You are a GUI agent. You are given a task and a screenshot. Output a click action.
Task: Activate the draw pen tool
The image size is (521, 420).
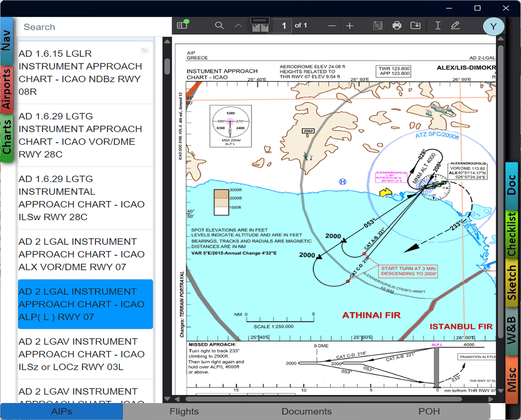tap(455, 26)
